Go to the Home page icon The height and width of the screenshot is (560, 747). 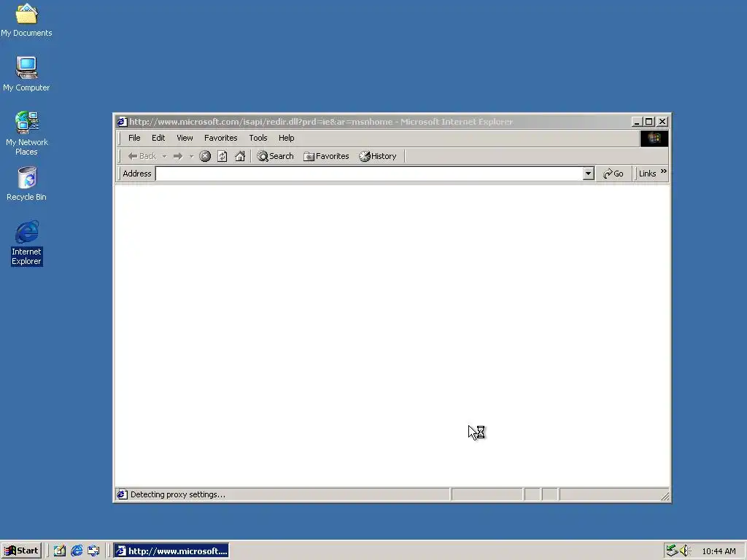point(240,156)
